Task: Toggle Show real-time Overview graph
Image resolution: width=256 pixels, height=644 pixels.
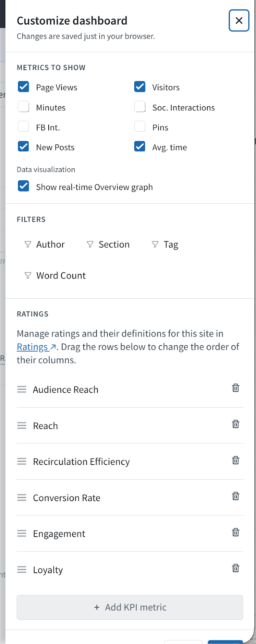Action: [x=24, y=186]
